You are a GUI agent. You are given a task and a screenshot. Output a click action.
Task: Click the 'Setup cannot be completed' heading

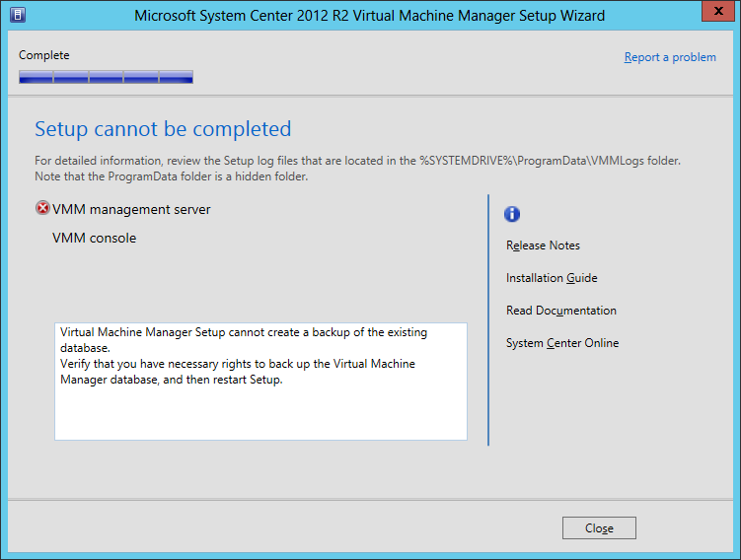(x=163, y=129)
